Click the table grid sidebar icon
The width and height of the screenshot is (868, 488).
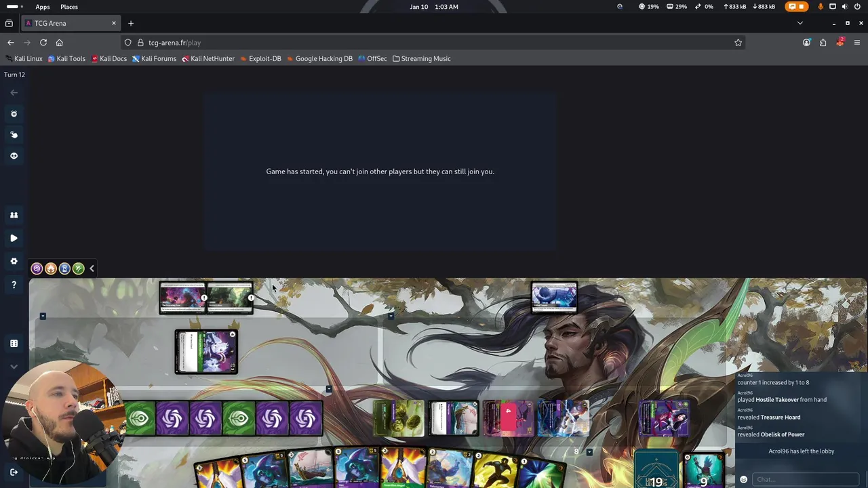14,344
